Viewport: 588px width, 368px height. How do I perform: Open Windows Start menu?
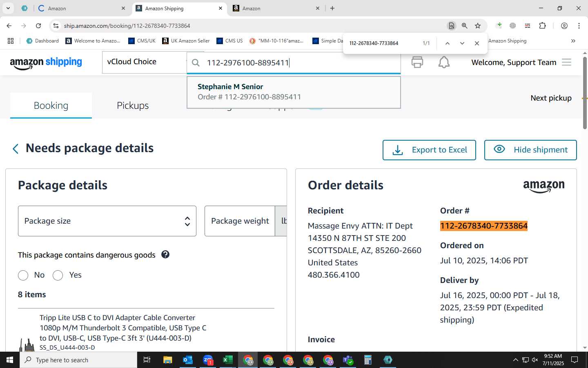(10, 360)
